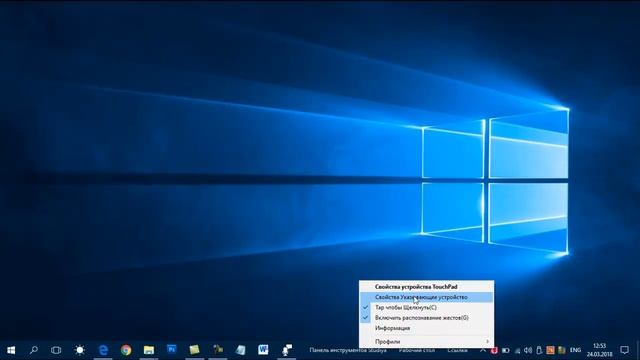Click the microphone speech app taskbar icon
Image resolution: width=640 pixels, height=360 pixels.
(287, 350)
